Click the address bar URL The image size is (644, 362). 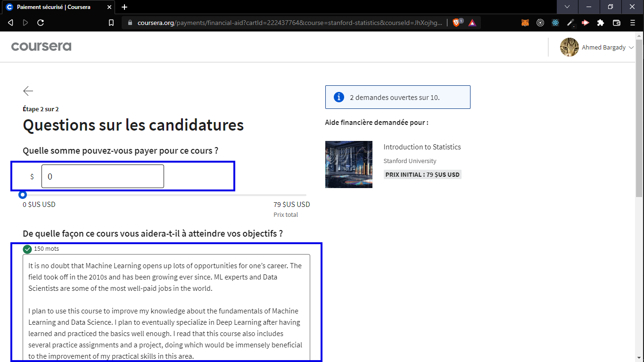tap(290, 23)
